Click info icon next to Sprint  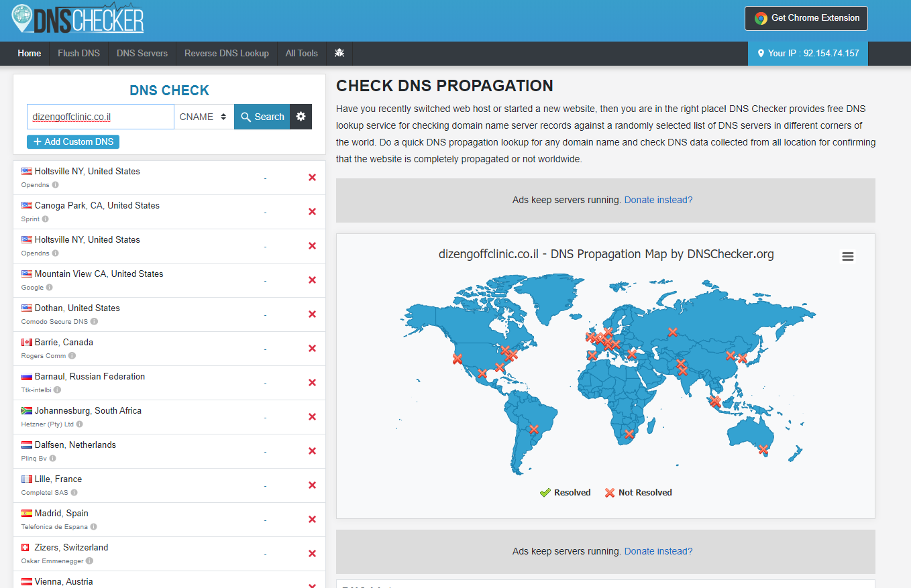coord(45,219)
